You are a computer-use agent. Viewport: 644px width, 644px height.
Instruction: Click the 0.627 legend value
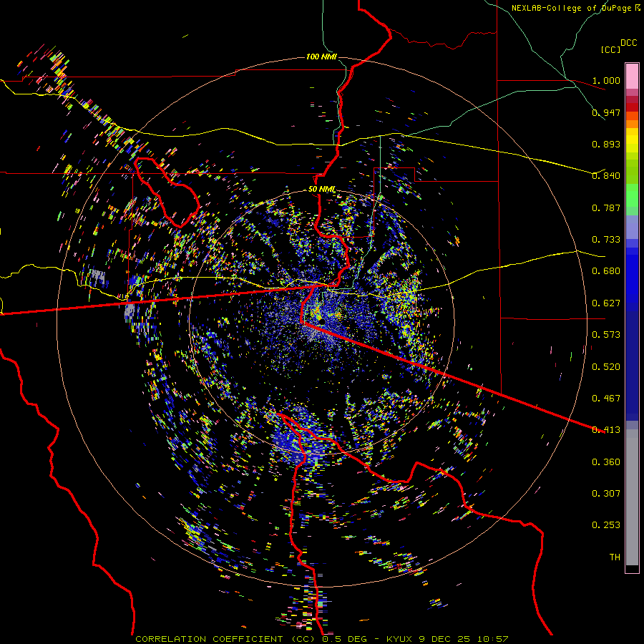pyautogui.click(x=606, y=303)
